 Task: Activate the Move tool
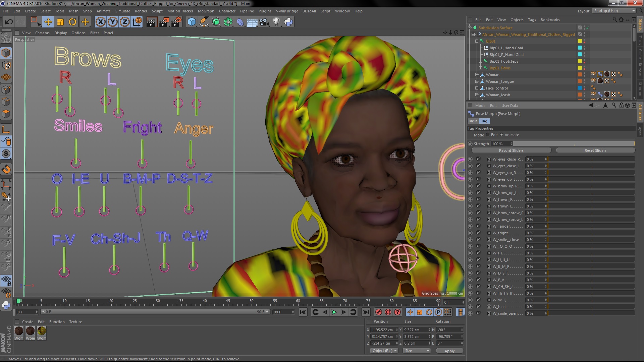(48, 22)
